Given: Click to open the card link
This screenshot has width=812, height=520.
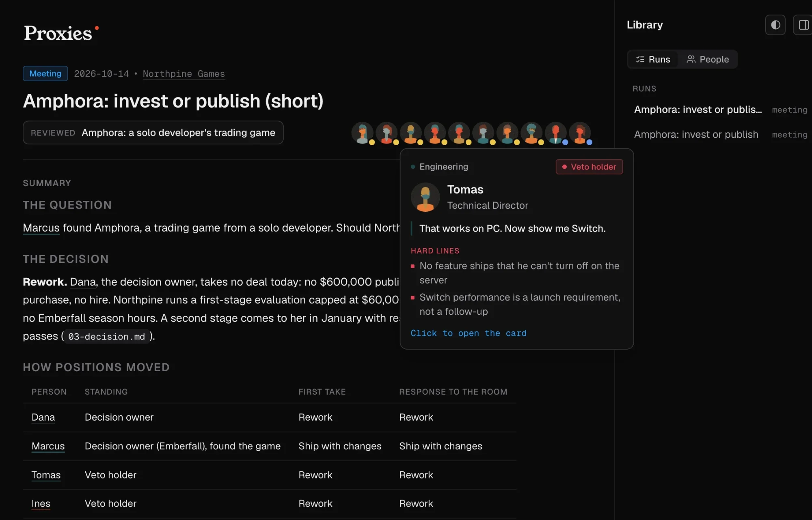Looking at the screenshot, I should coord(468,333).
